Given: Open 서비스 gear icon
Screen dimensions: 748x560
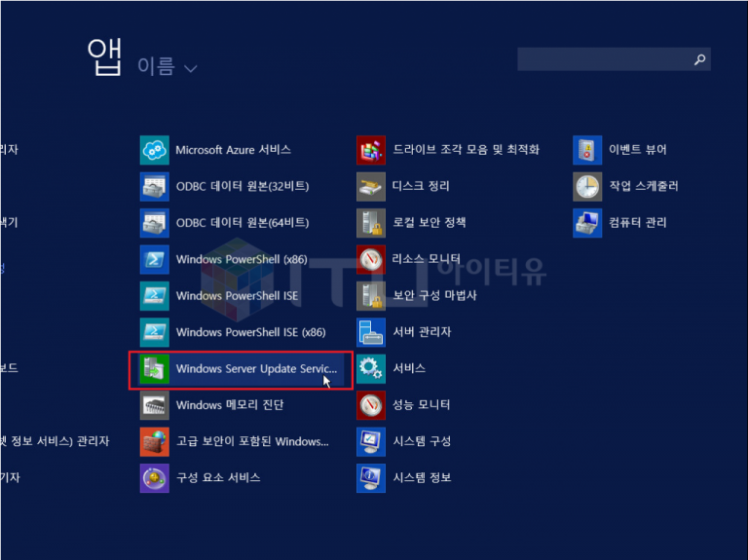Looking at the screenshot, I should pos(371,369).
